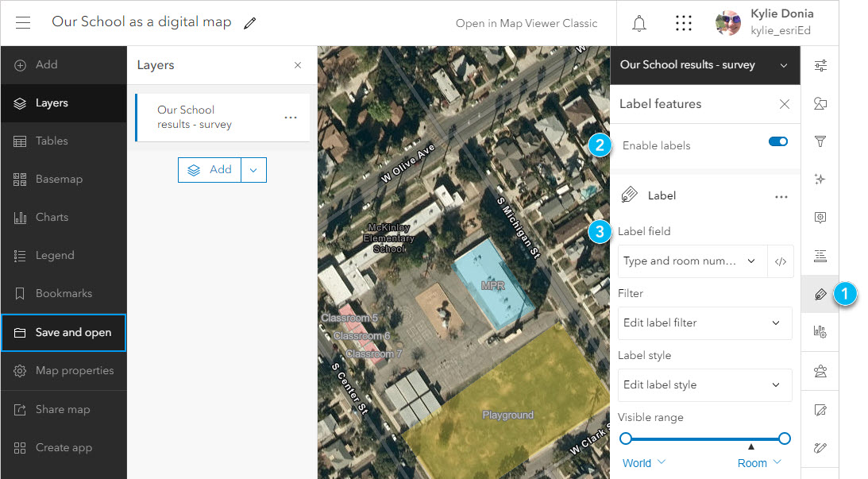Screen dimensions: 868x479
Task: Open Styles tool in right toolbar
Action: [x=820, y=103]
